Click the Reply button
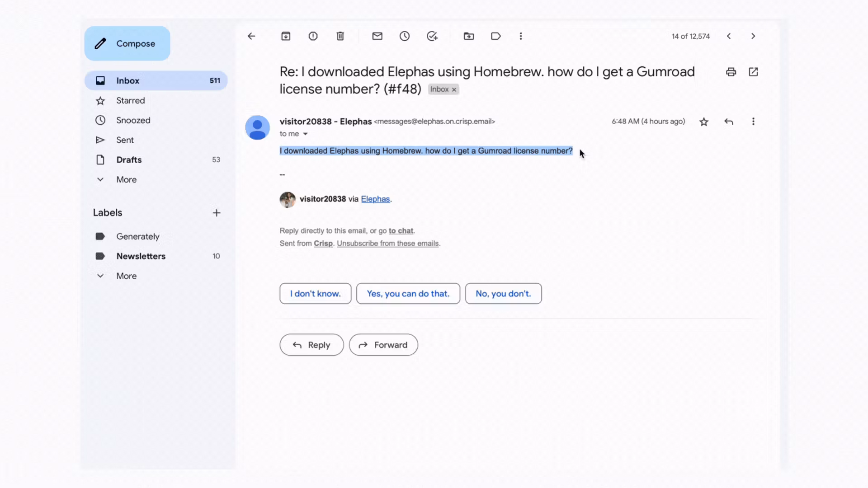This screenshot has width=868, height=488. (312, 345)
